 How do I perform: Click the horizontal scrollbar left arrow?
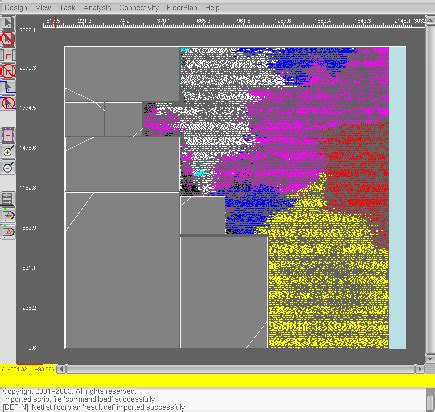(61, 369)
